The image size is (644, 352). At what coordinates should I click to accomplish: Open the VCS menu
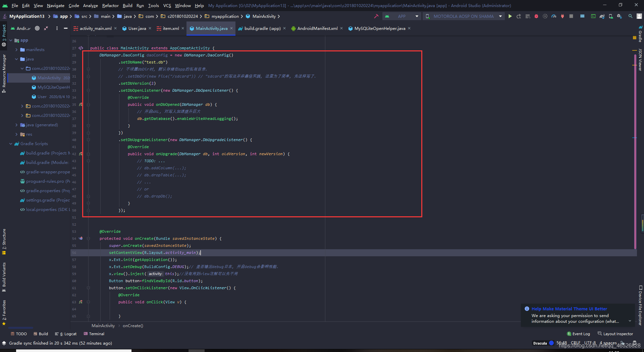pyautogui.click(x=167, y=5)
